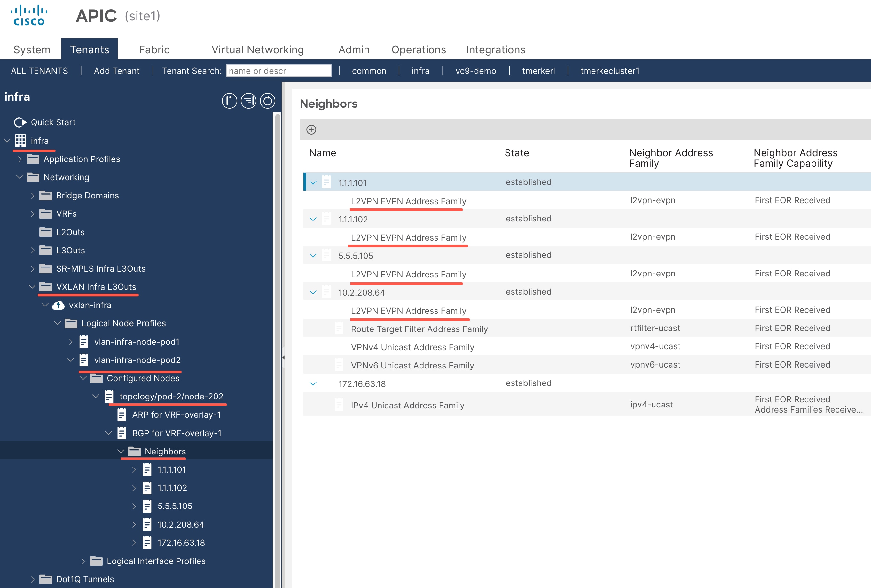This screenshot has height=588, width=871.
Task: Open the tmerkerl tenant link
Action: point(538,71)
